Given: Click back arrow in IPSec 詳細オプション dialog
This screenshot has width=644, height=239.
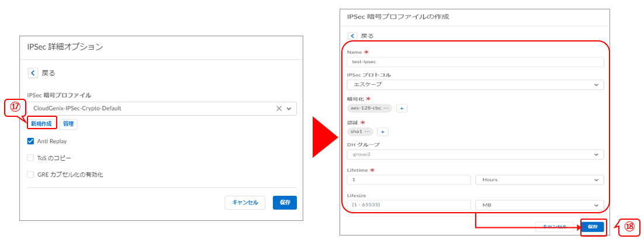Looking at the screenshot, I should (33, 73).
